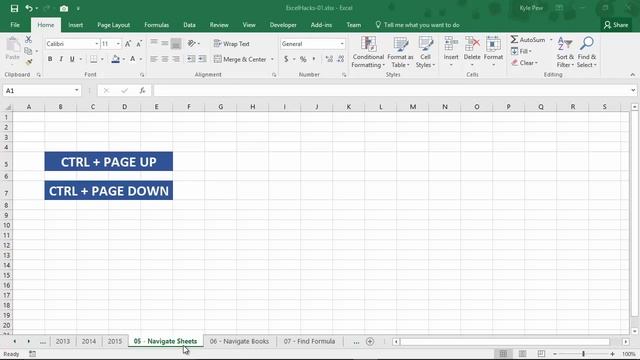
Task: Open the General number format dropdown
Action: point(342,44)
